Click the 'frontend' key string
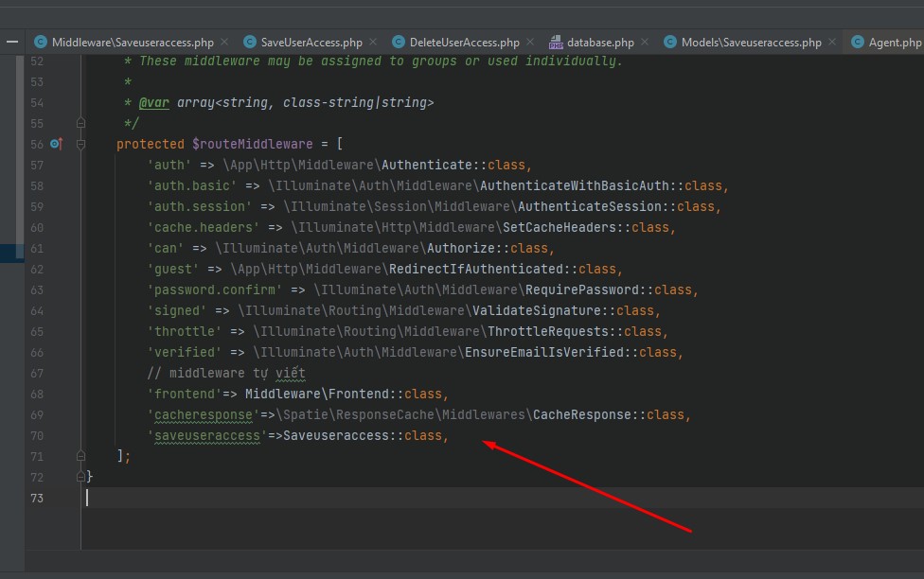Image resolution: width=924 pixels, height=579 pixels. click(185, 395)
